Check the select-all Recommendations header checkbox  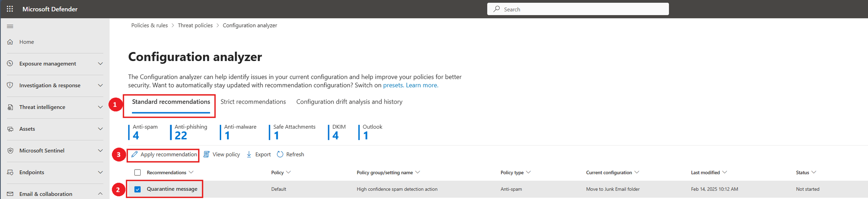pos(137,172)
